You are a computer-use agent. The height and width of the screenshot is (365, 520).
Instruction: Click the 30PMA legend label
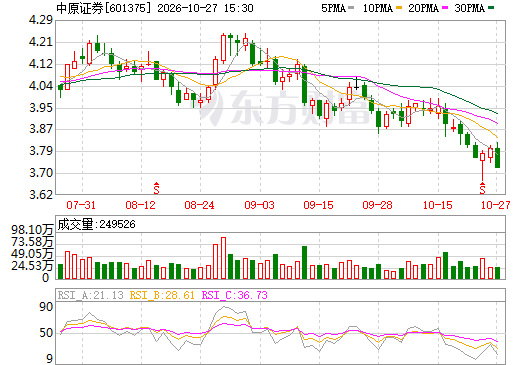pyautogui.click(x=469, y=8)
